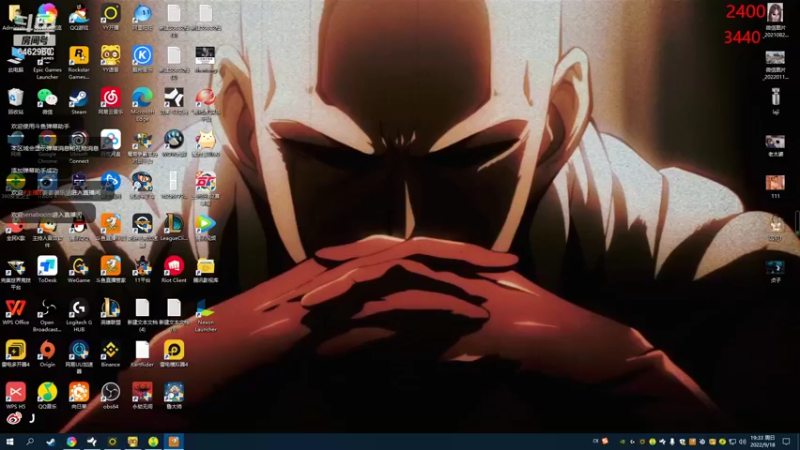Open the YY yellow-ring camera icon
Image resolution: width=800 pixels, height=450 pixels.
click(110, 17)
